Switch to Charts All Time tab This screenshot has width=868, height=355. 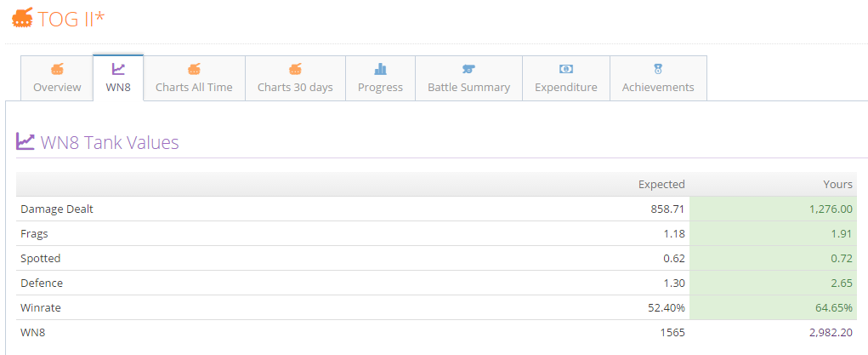194,78
